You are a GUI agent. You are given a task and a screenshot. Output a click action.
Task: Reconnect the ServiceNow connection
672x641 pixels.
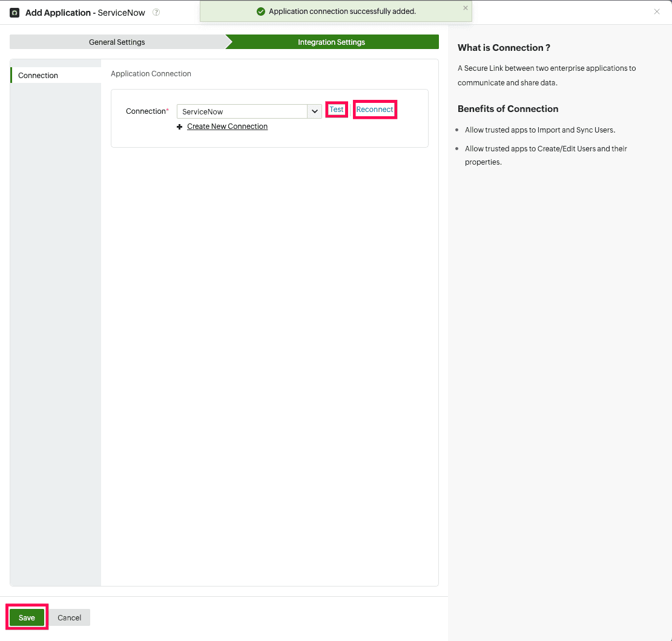[375, 110]
